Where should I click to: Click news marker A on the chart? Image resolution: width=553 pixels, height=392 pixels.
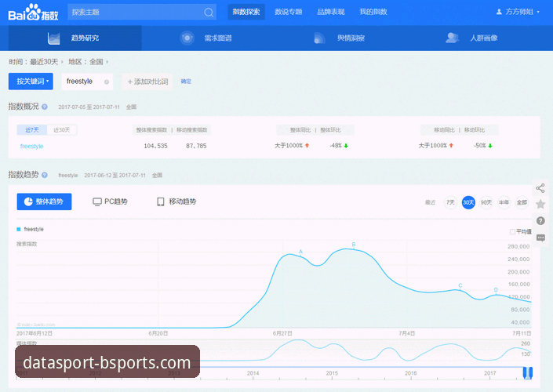(300, 252)
